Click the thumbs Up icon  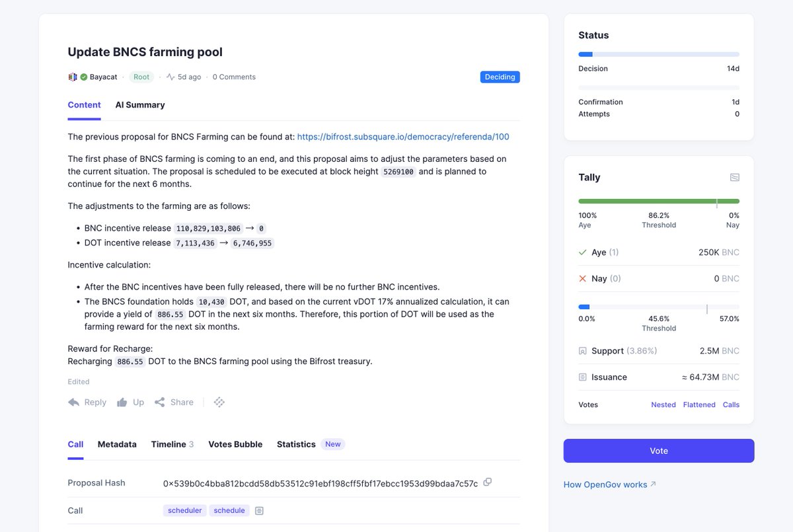[x=122, y=402]
